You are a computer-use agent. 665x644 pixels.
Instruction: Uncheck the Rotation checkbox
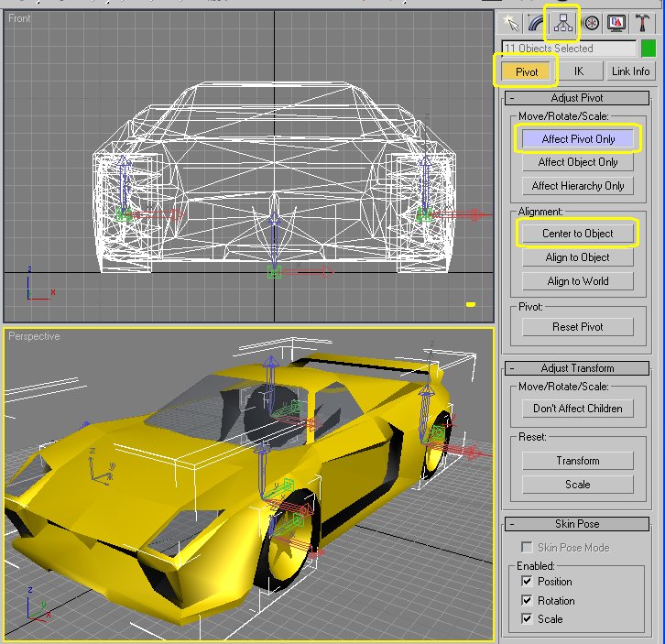526,601
